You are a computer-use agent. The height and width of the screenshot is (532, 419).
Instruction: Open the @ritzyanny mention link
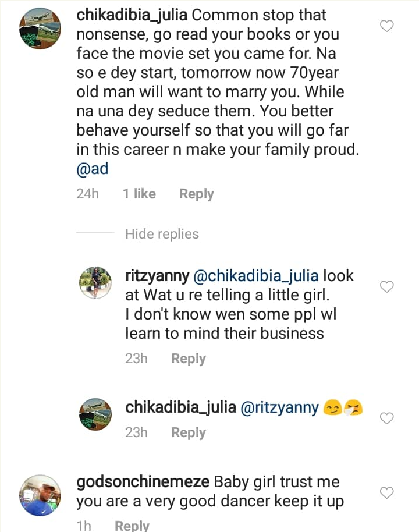[x=279, y=407]
